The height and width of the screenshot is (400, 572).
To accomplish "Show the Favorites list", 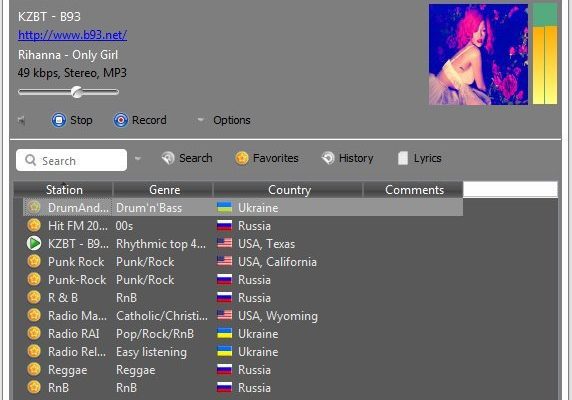I will point(267,158).
